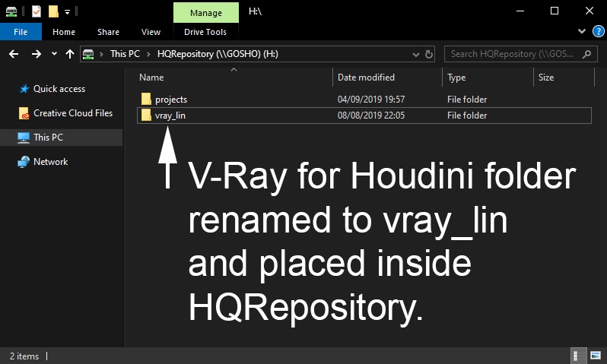Sort by the Name column header
The height and width of the screenshot is (364, 607).
pos(151,78)
